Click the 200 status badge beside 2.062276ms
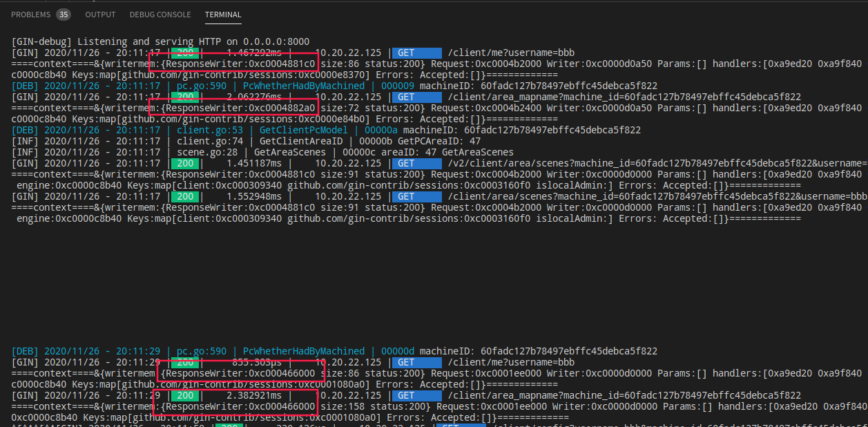 click(185, 97)
